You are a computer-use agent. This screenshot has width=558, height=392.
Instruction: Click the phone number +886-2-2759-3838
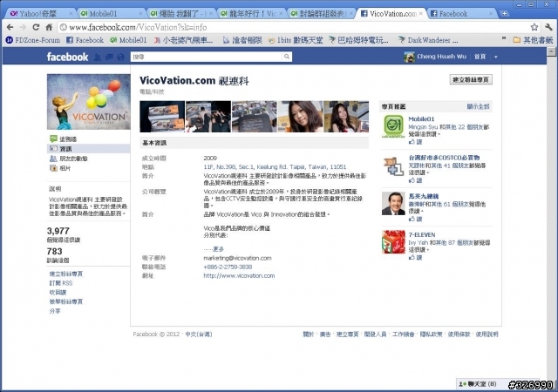[x=228, y=267]
